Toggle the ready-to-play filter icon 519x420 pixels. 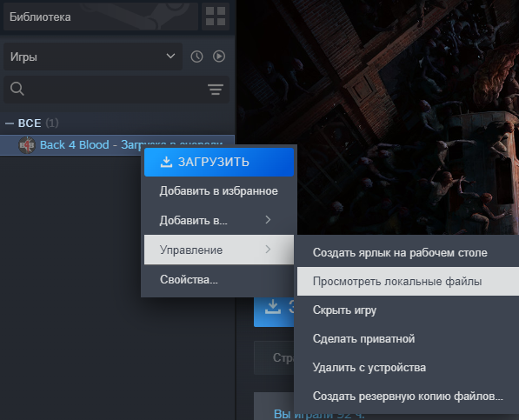[219, 57]
